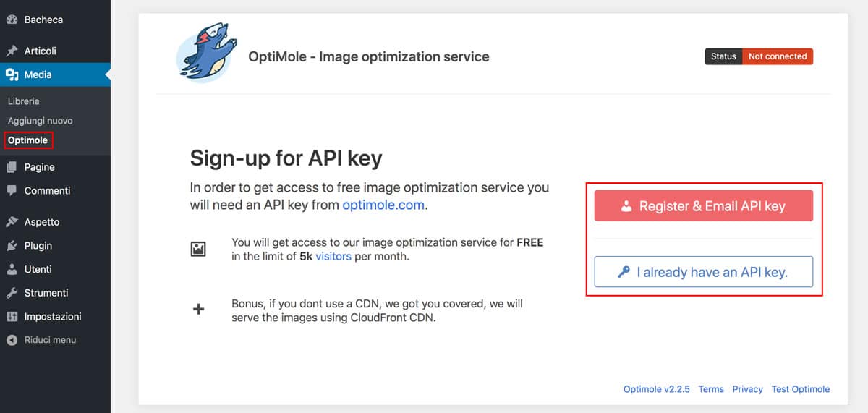The height and width of the screenshot is (413, 868).
Task: Follow the optimole.com link
Action: click(383, 205)
